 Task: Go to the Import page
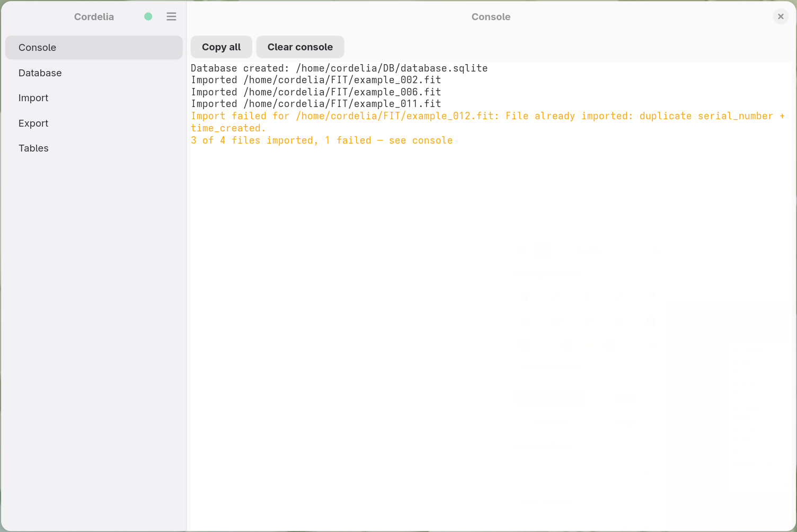[x=94, y=98]
